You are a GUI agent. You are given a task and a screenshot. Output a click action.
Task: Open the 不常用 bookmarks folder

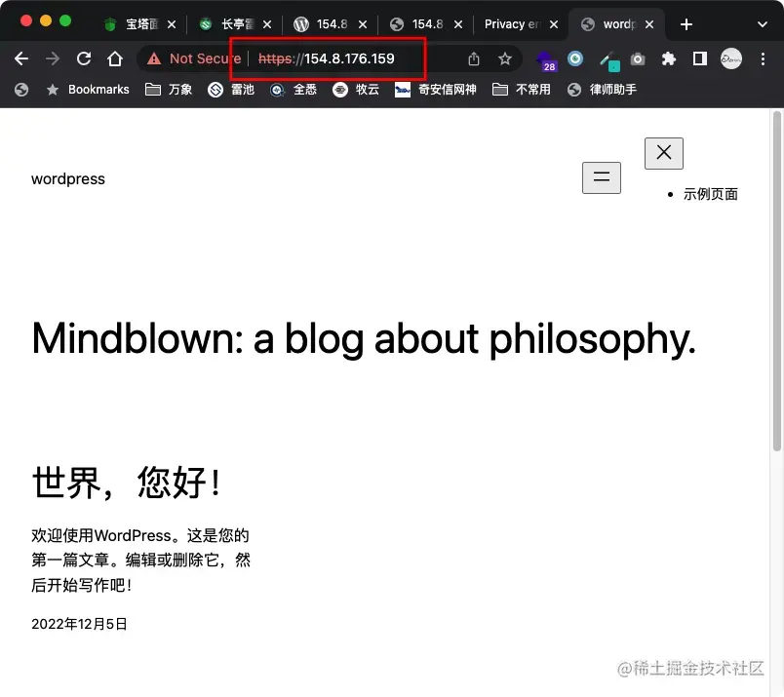522,90
